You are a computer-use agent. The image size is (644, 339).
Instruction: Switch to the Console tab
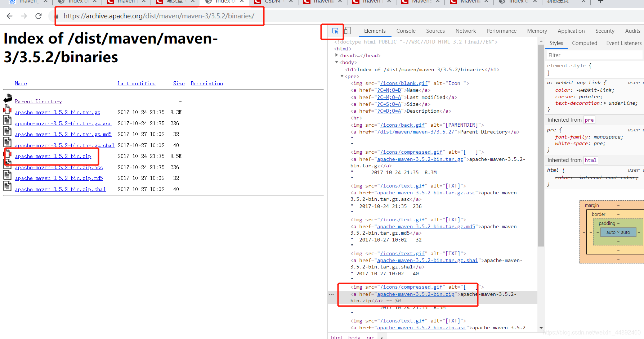pyautogui.click(x=406, y=31)
